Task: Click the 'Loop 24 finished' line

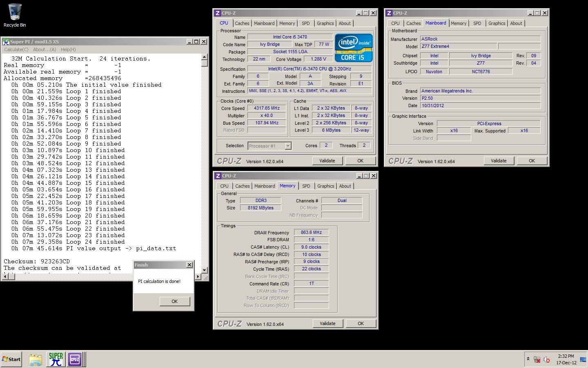Action: tap(69, 242)
